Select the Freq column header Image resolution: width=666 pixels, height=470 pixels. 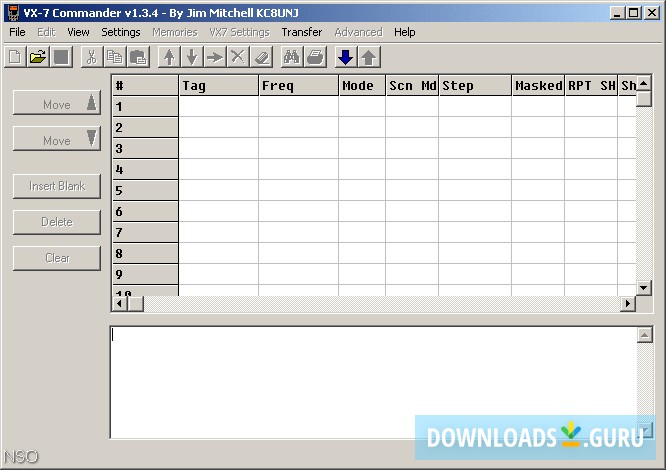pyautogui.click(x=299, y=85)
